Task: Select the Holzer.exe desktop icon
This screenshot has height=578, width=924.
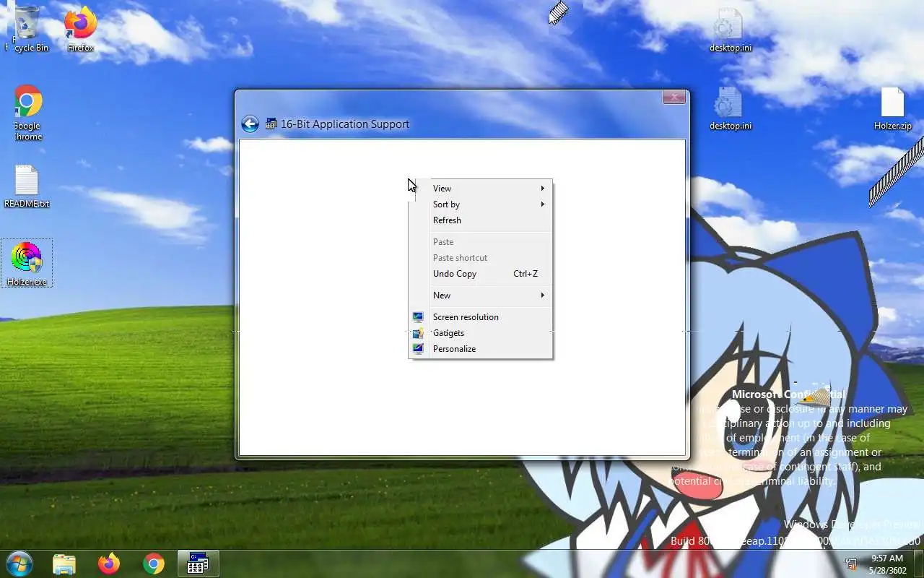Action: coord(27,263)
